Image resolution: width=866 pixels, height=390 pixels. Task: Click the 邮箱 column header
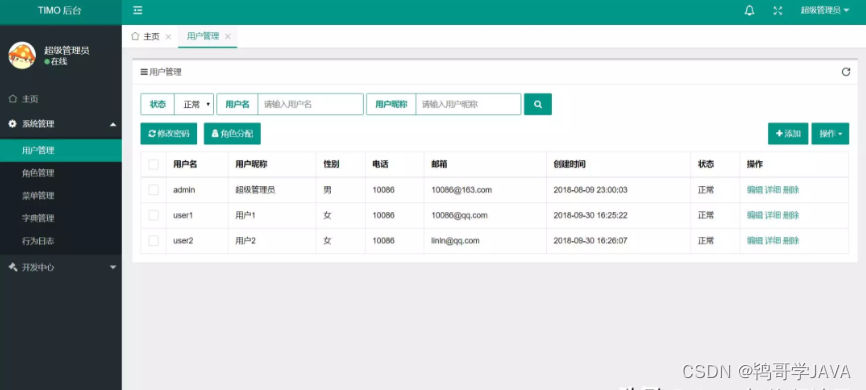[439, 164]
